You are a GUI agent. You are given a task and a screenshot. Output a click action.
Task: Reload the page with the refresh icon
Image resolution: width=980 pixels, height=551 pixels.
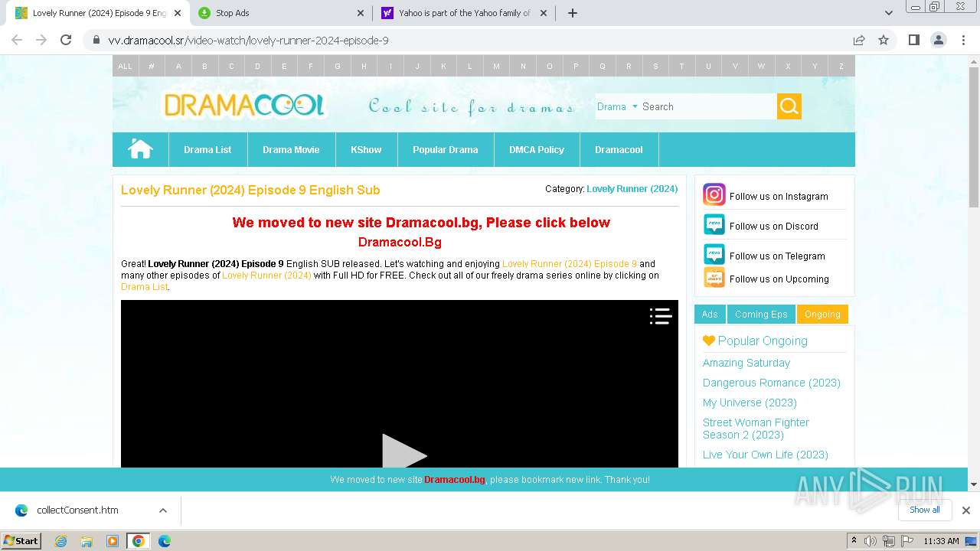click(x=66, y=40)
